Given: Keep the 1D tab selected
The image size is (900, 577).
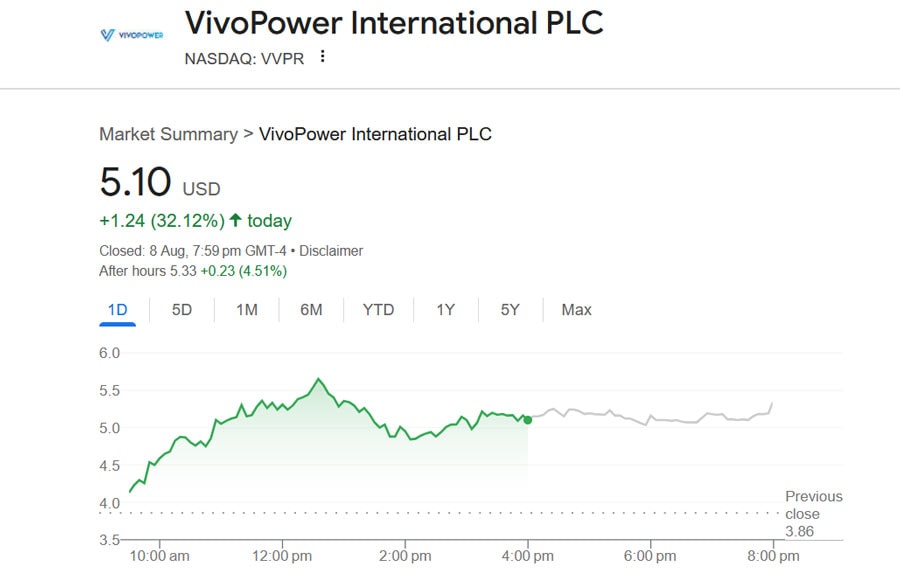Looking at the screenshot, I should click(x=118, y=310).
